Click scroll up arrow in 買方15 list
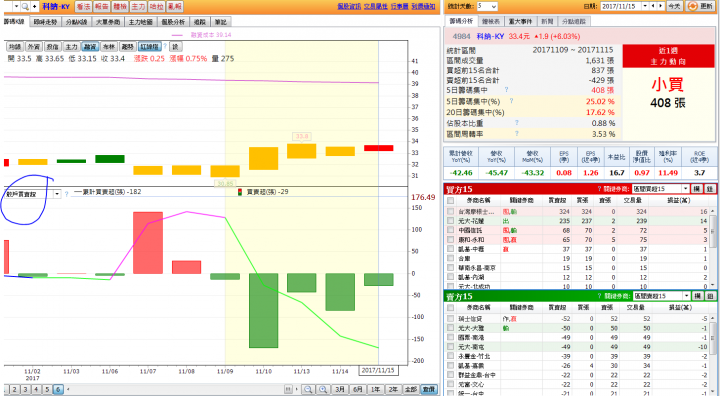Viewport: 720px width, 396px height. (713, 212)
